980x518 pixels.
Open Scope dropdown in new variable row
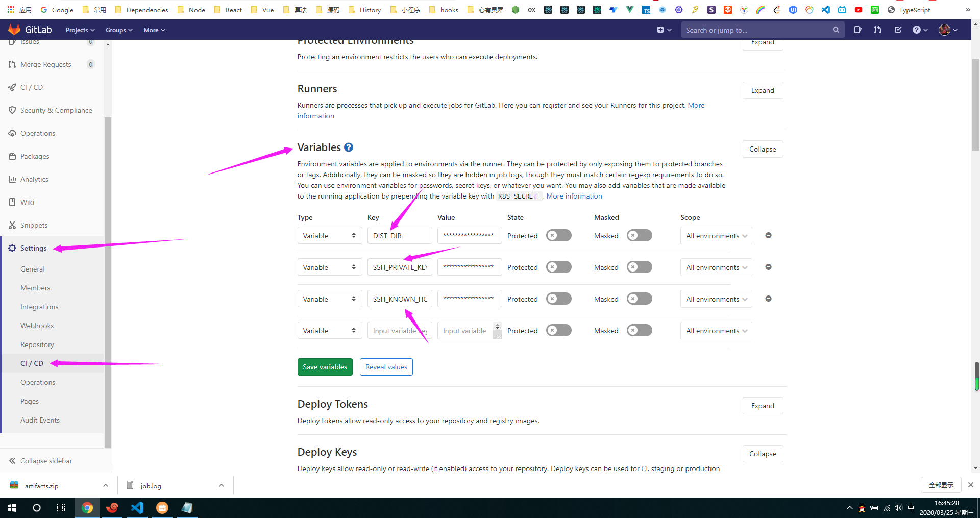(x=716, y=330)
